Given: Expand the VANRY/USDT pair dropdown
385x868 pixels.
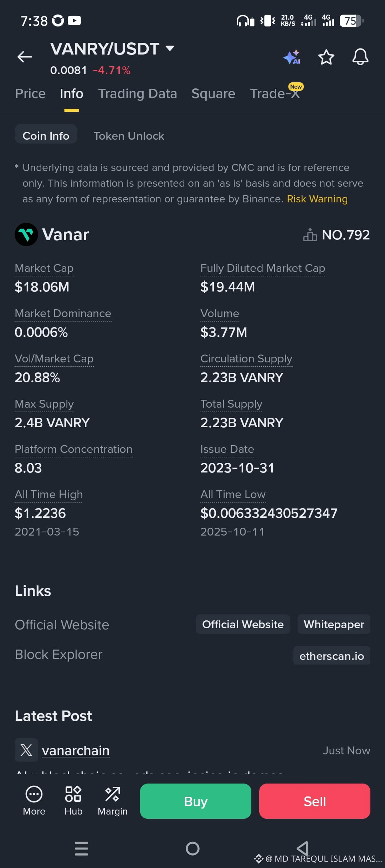Looking at the screenshot, I should (170, 48).
